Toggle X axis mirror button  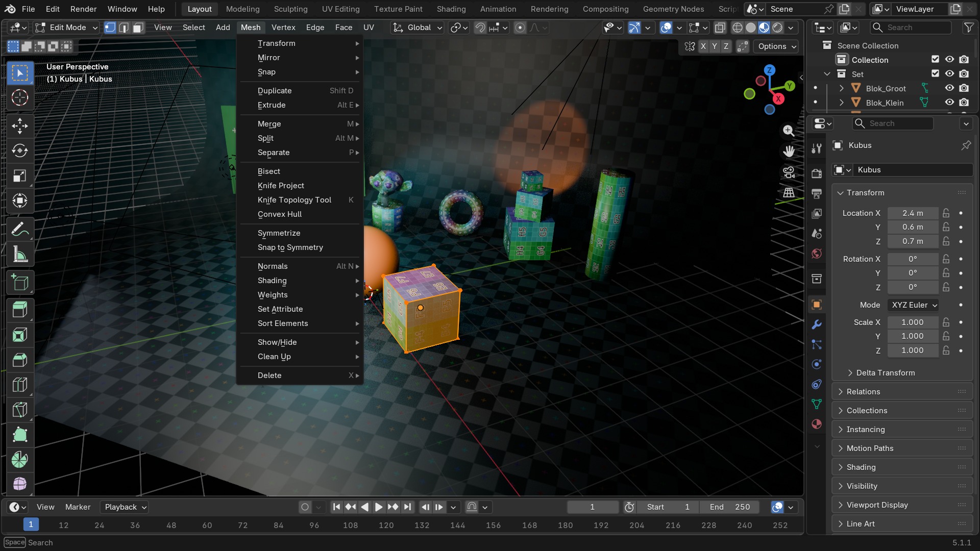(703, 46)
